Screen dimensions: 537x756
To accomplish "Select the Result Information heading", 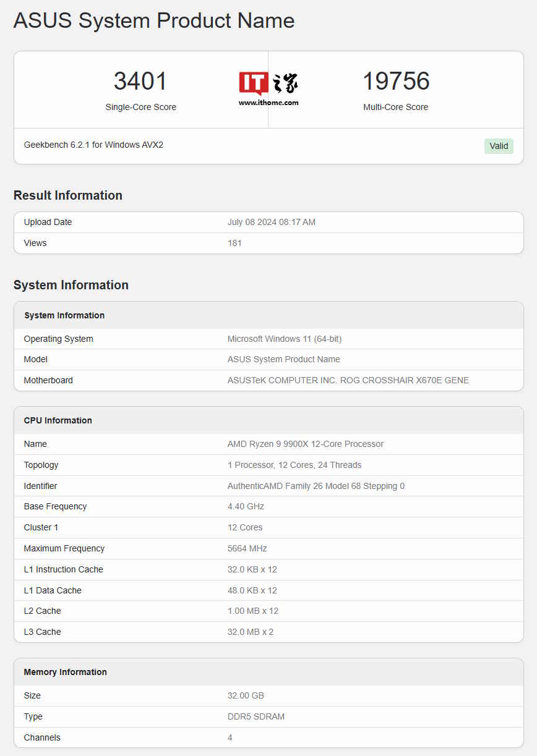I will (x=68, y=195).
